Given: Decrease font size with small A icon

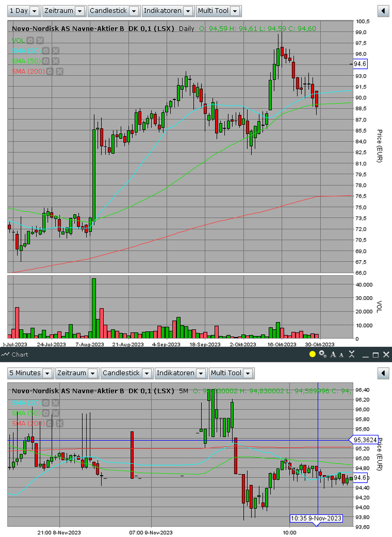Looking at the screenshot, I should click(x=341, y=355).
